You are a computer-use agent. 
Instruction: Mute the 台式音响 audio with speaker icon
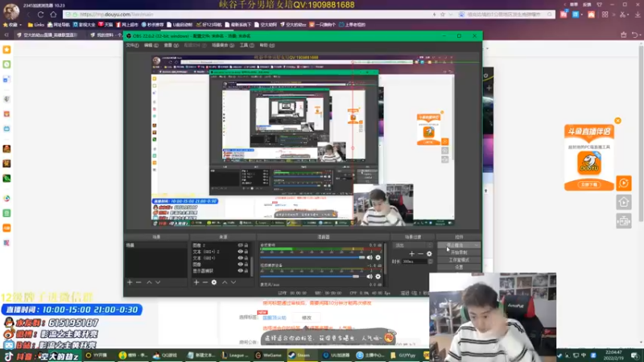(x=369, y=257)
